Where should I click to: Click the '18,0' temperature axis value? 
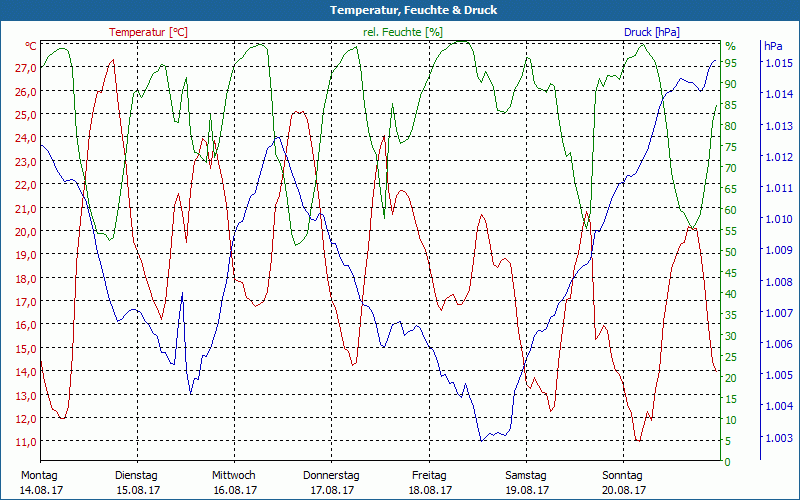[x=26, y=278]
